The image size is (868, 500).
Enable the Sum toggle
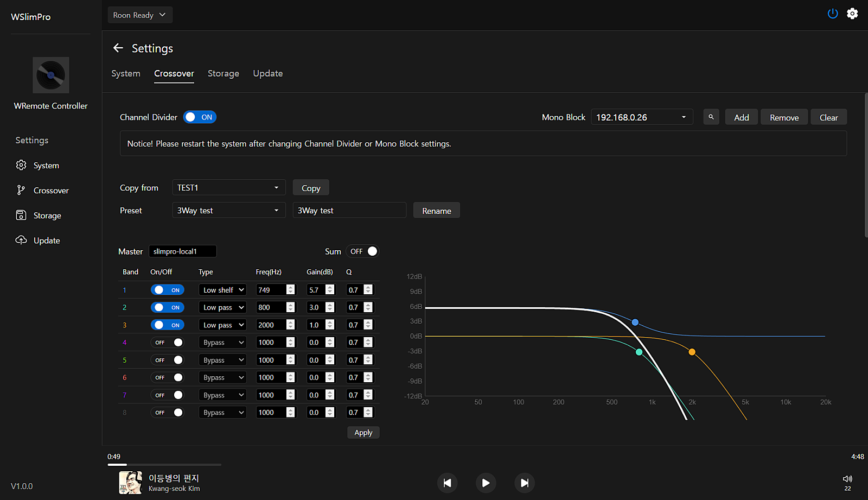[x=363, y=251]
